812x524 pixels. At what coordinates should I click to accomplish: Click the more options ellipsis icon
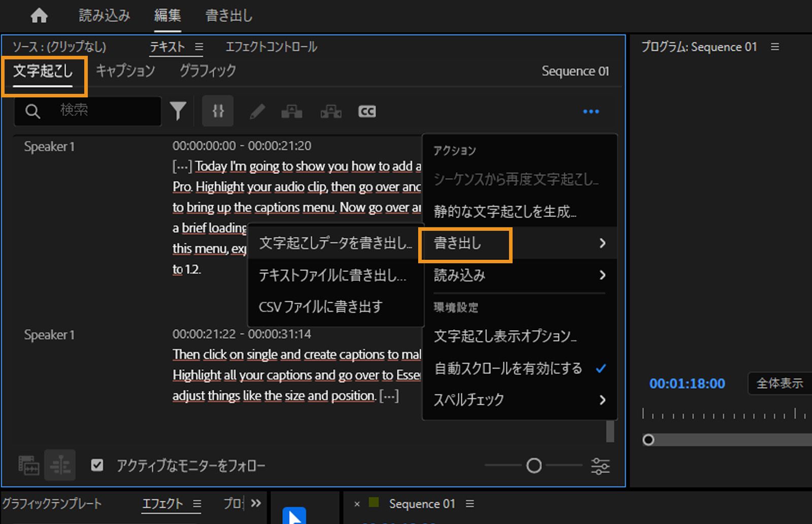tap(591, 111)
